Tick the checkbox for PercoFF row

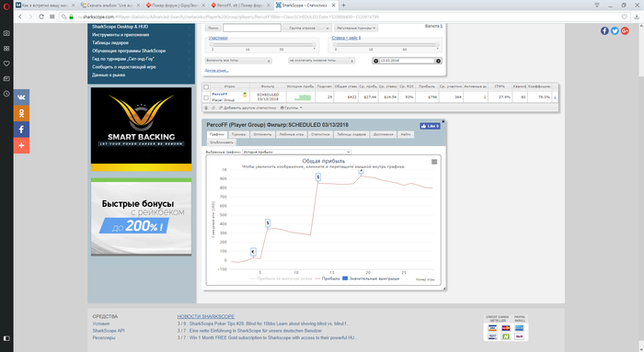point(206,97)
